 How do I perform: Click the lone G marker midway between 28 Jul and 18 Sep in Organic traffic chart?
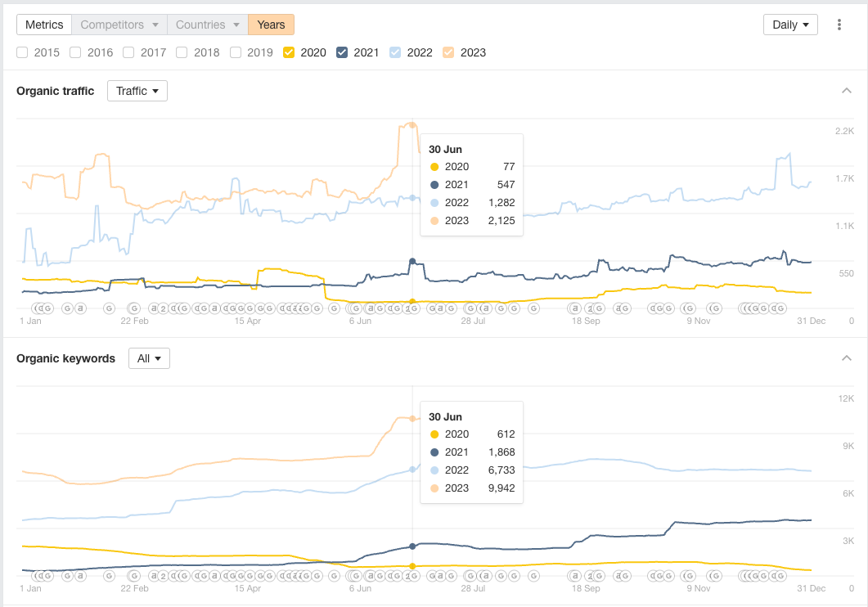[x=533, y=308]
